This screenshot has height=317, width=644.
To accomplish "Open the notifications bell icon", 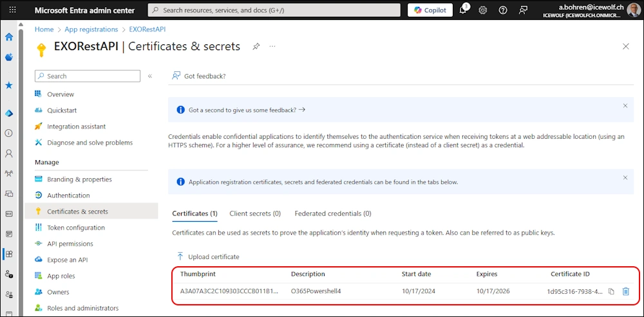I will 463,10.
